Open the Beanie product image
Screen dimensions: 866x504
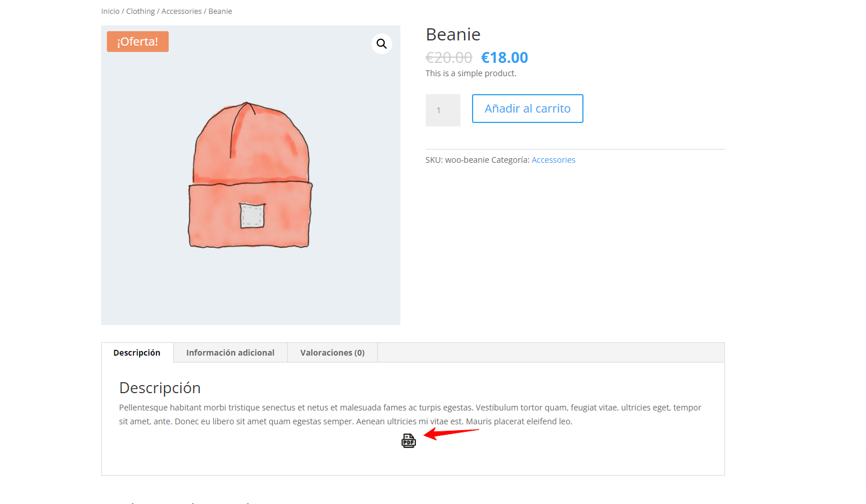[x=251, y=175]
